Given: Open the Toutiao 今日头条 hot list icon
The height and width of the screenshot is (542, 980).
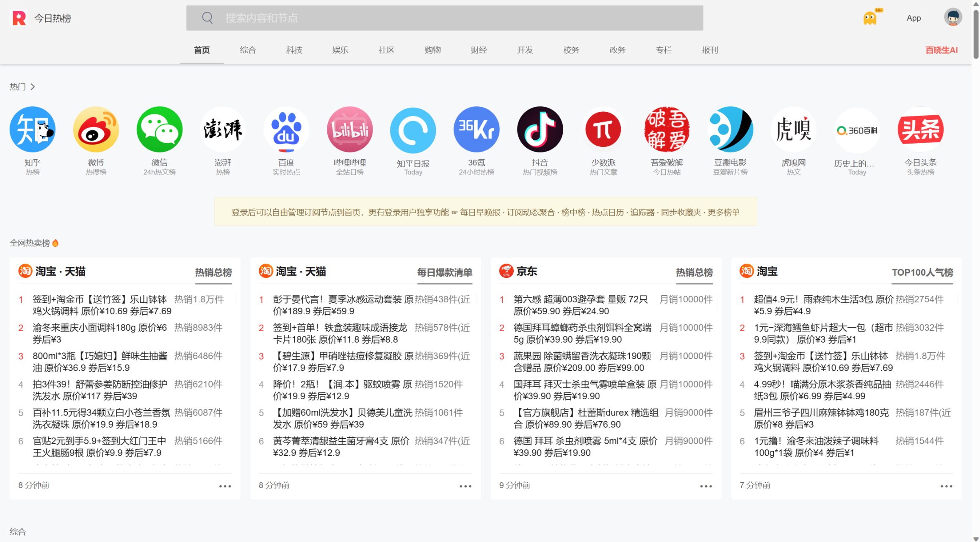Looking at the screenshot, I should 920,130.
